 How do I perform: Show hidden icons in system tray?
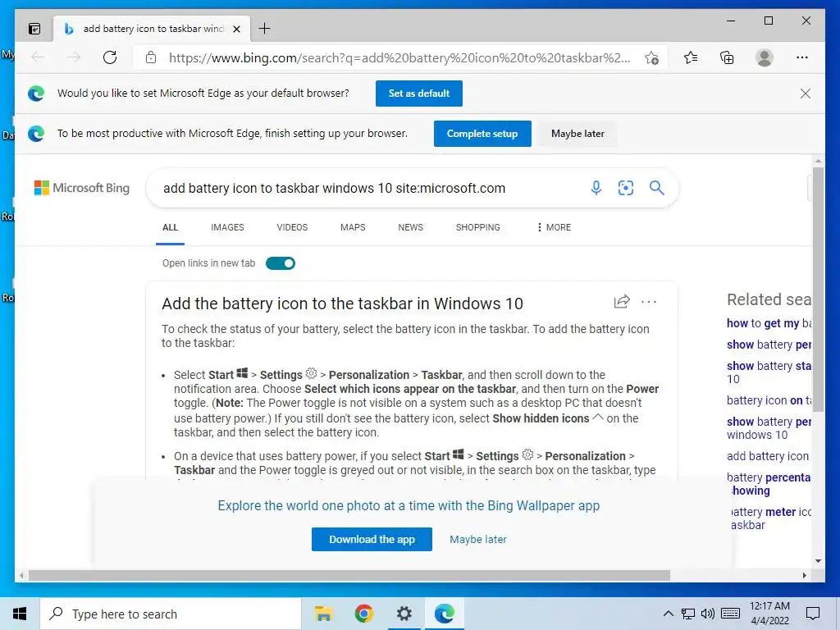[668, 614]
